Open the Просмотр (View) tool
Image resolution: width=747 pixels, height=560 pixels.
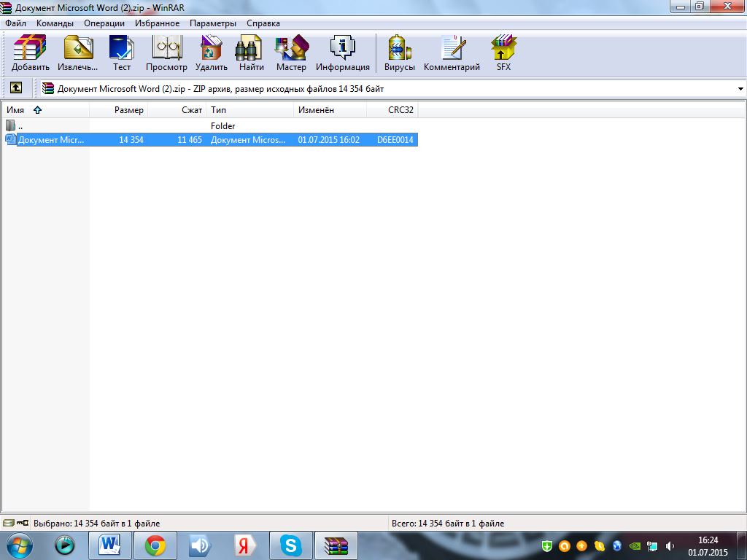coord(166,52)
